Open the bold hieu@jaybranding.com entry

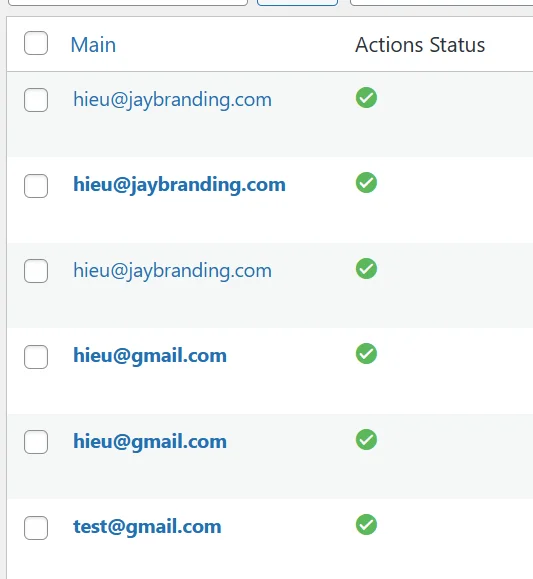[179, 185]
